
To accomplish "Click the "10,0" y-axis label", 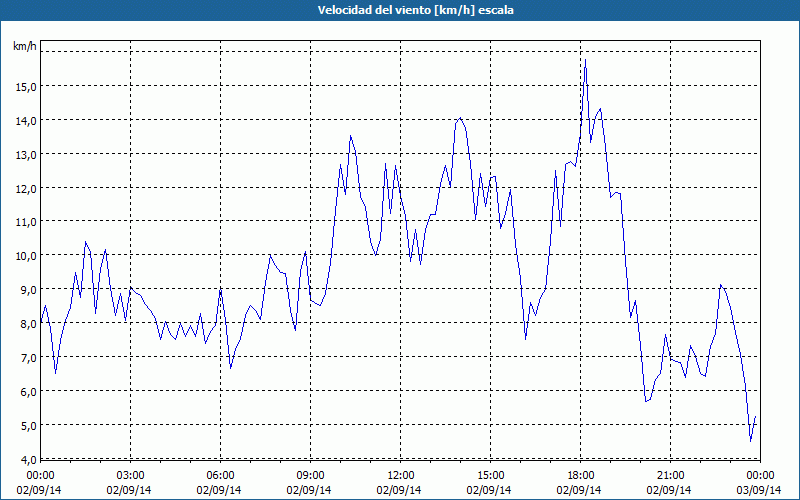I will 26,256.
